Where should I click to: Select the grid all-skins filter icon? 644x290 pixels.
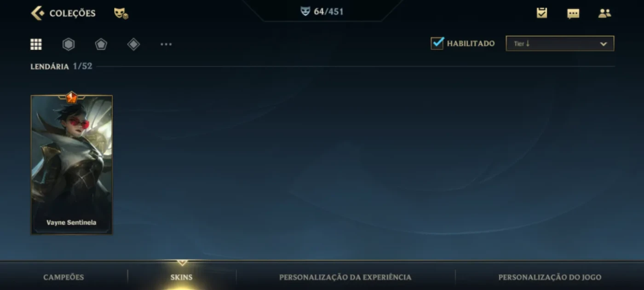(36, 44)
